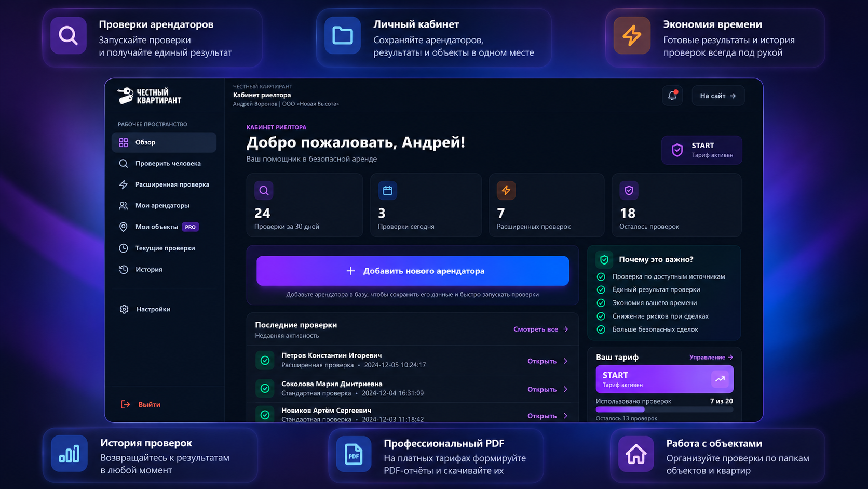The height and width of the screenshot is (489, 868).
Task: Click Добавить нового арендатора button
Action: pos(413,271)
